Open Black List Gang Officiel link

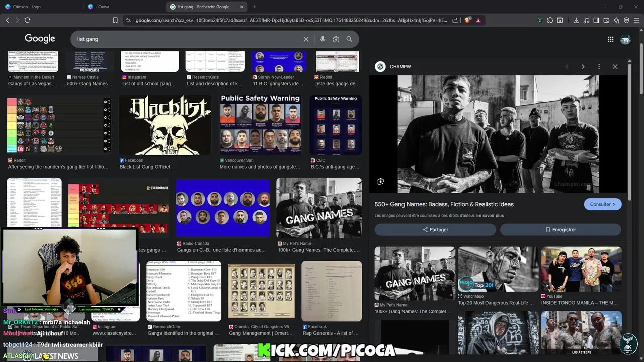[x=144, y=167]
